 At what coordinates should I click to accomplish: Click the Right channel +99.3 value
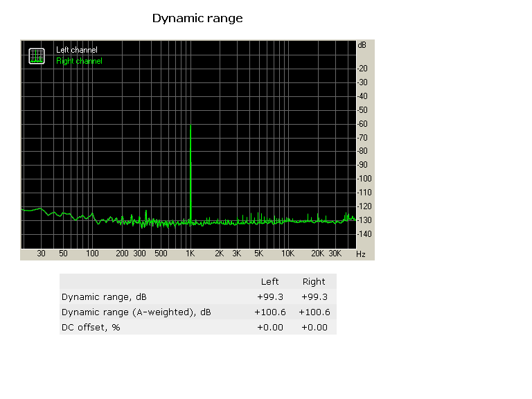pyautogui.click(x=314, y=297)
